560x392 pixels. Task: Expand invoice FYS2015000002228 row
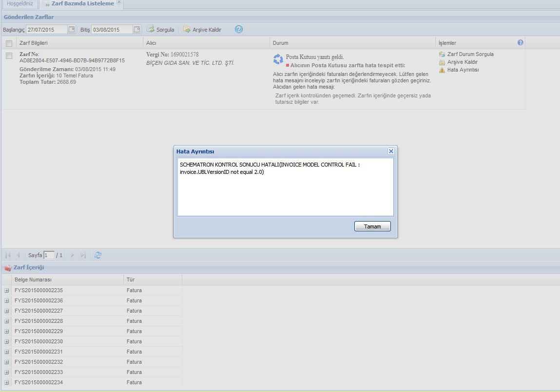[x=7, y=321]
